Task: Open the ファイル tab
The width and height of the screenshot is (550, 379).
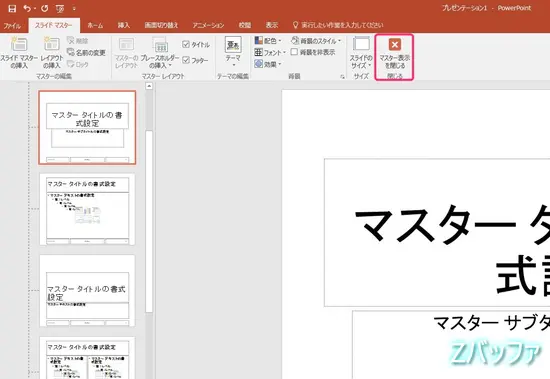Action: pyautogui.click(x=12, y=26)
